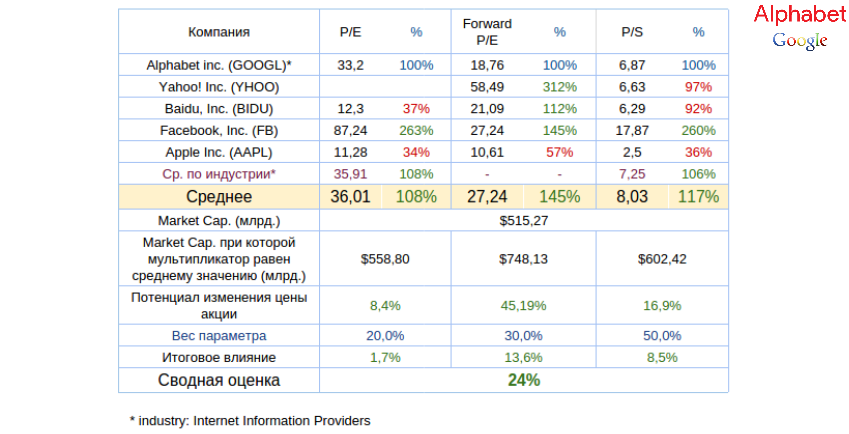849x434 pixels.
Task: Click the 'Вес параметра' label
Action: click(219, 336)
